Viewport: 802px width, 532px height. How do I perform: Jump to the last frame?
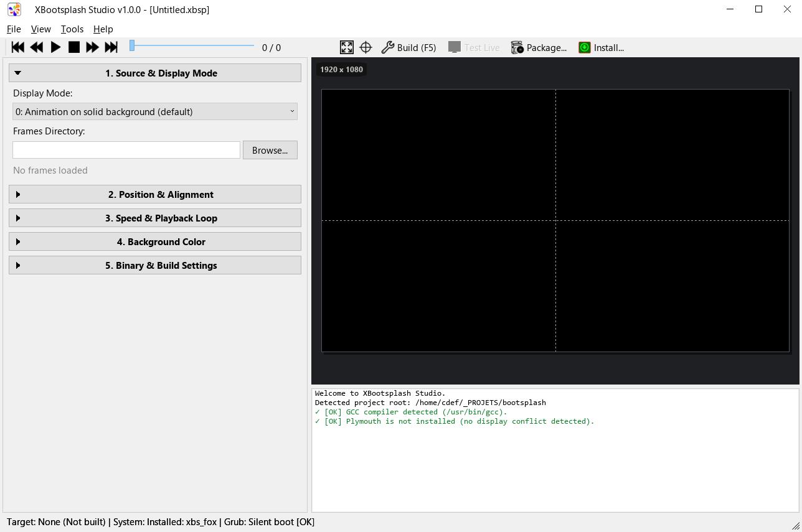click(x=111, y=47)
